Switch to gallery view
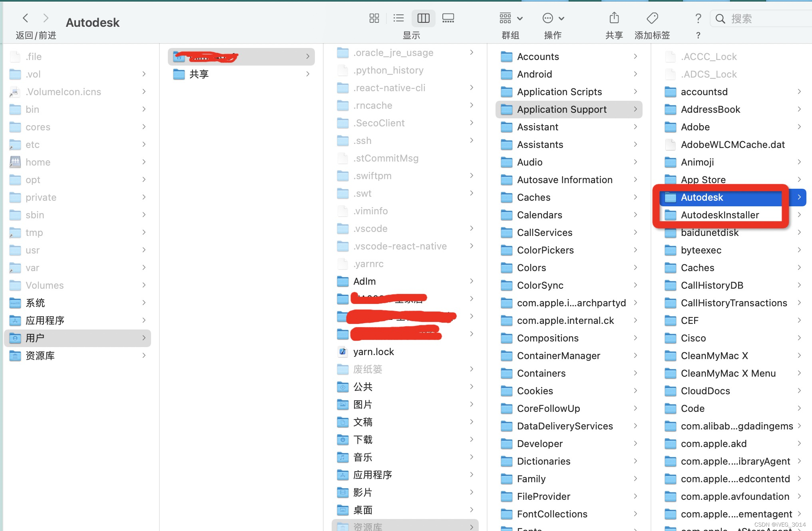The height and width of the screenshot is (531, 812). [x=448, y=18]
